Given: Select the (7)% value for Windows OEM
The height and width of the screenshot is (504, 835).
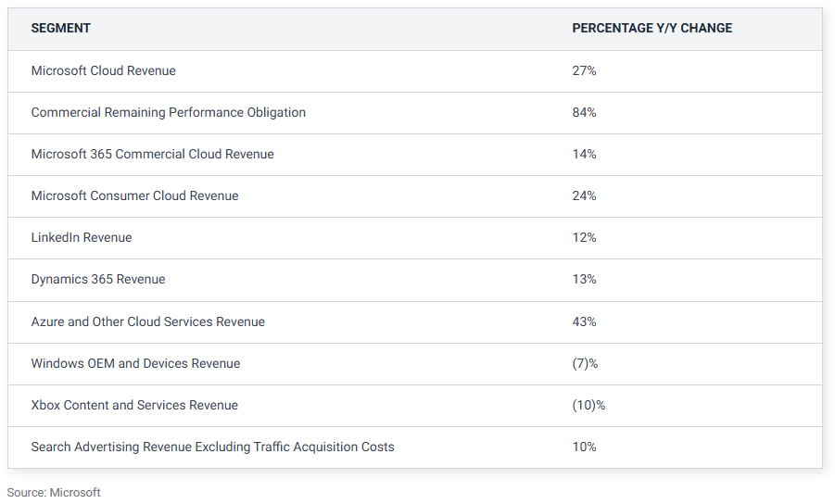Looking at the screenshot, I should 586,363.
